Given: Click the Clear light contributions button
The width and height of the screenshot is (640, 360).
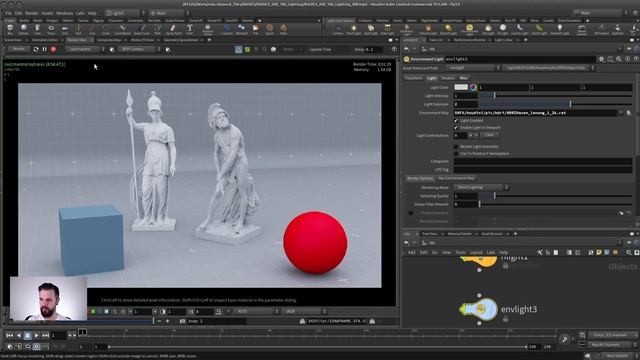Looking at the screenshot, I should tap(489, 135).
